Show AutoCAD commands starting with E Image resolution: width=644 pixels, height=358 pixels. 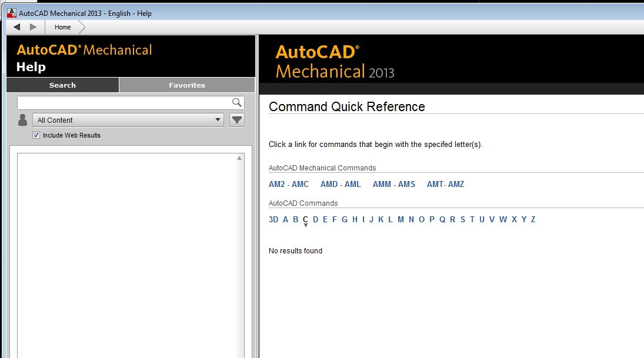coord(325,220)
